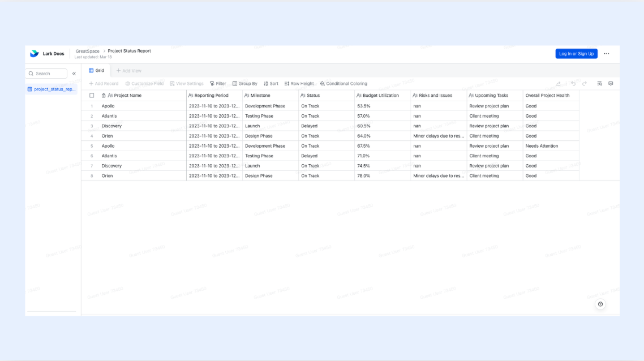The height and width of the screenshot is (361, 644).
Task: Open View Settings
Action: [187, 84]
